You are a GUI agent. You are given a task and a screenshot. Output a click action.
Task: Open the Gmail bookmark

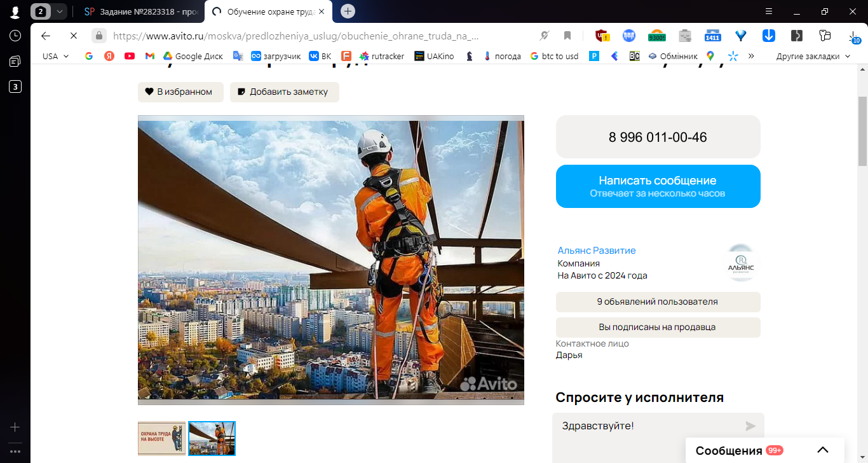(150, 56)
